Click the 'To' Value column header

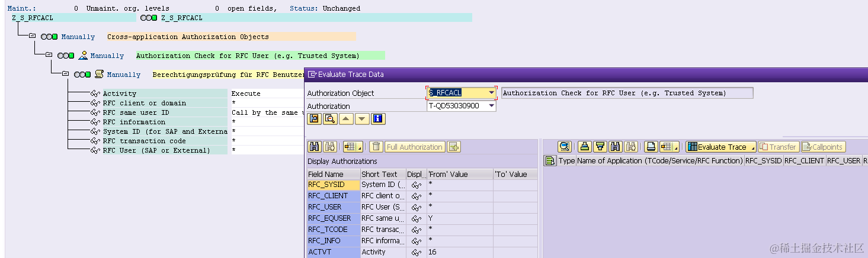[x=515, y=174]
